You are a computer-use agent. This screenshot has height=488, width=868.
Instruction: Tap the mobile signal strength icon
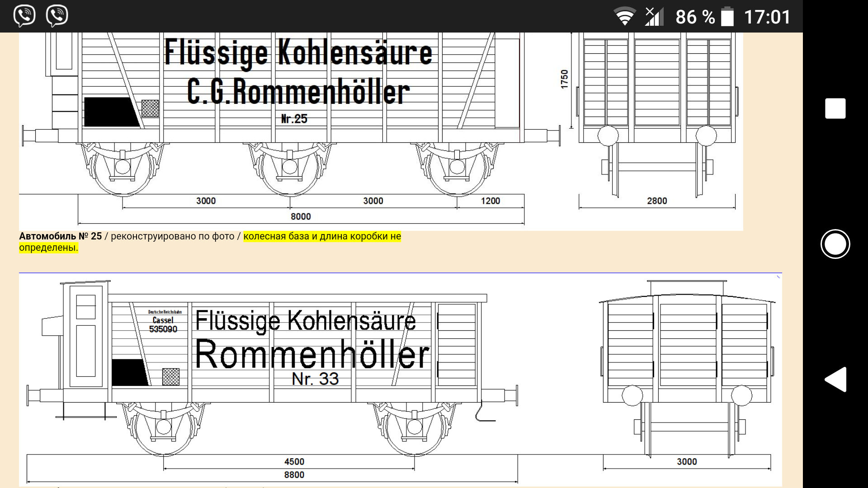coord(654,17)
